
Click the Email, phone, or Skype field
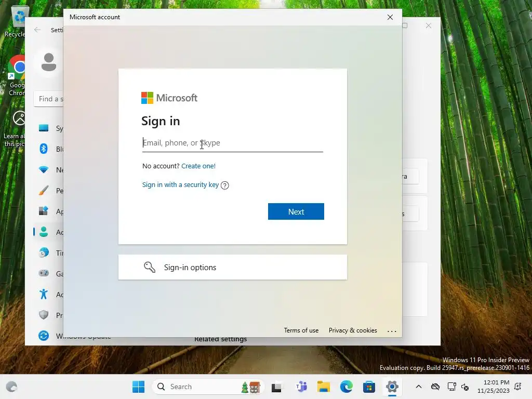point(232,143)
